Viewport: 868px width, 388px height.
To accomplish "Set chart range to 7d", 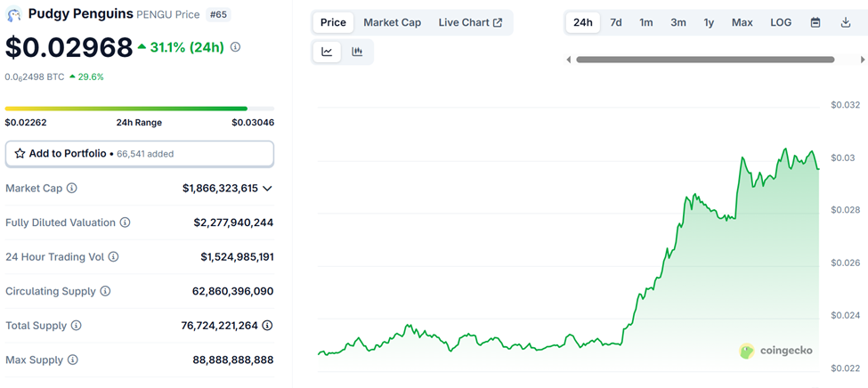I will (x=615, y=23).
